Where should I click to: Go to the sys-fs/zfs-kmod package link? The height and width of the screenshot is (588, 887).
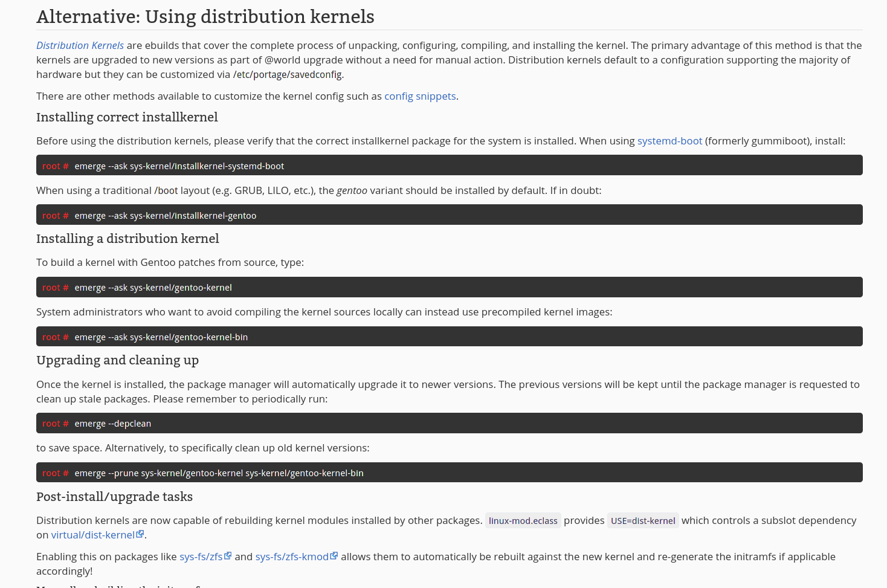coord(292,557)
